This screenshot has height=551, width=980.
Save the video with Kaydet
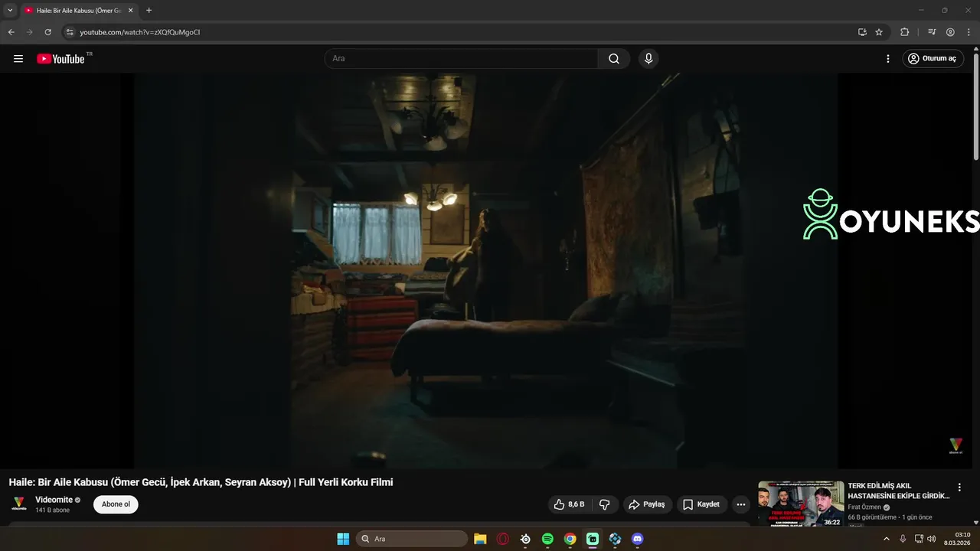(701, 504)
